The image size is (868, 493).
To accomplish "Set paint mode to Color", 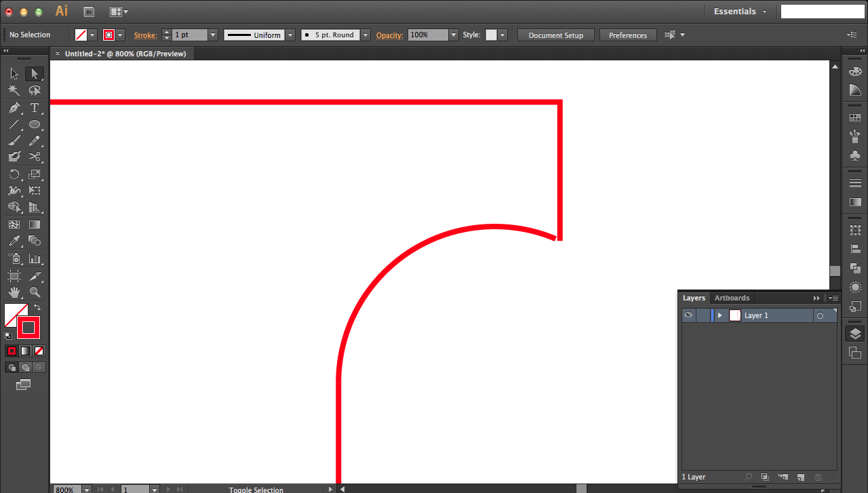I will pos(12,351).
